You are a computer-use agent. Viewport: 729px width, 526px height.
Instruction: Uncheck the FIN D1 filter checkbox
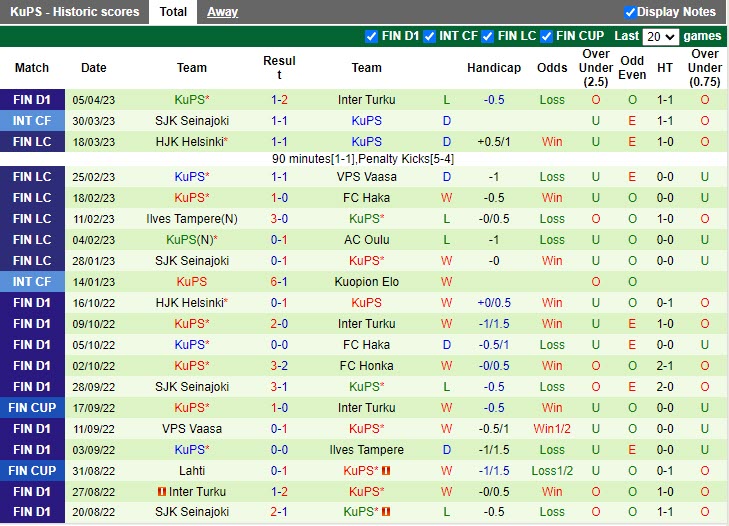click(x=371, y=36)
